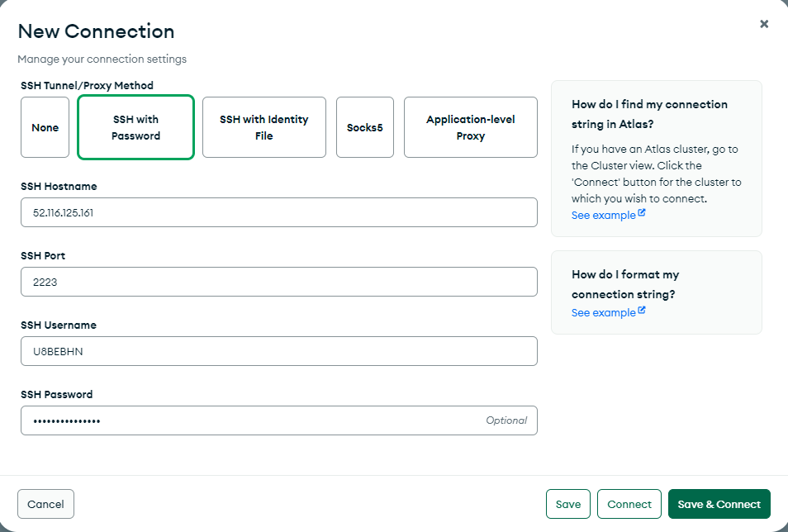Click the 'How do I format my connection string' heading
This screenshot has height=532, width=788.
625,284
